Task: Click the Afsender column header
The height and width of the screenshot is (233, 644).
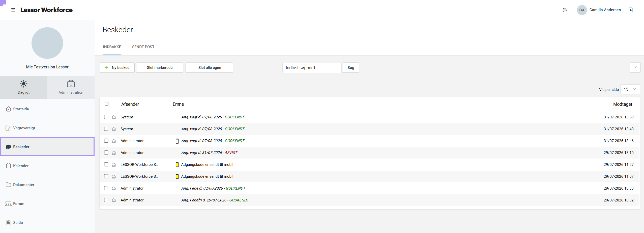Action: click(130, 104)
